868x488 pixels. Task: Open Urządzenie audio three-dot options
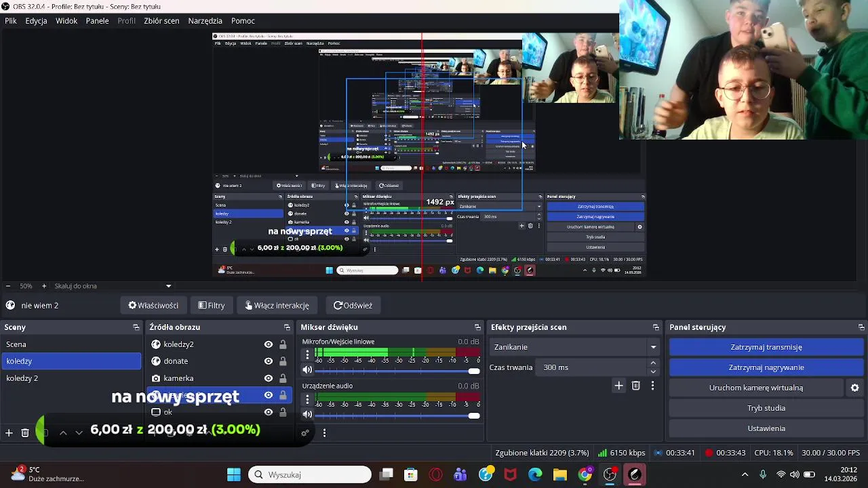(307, 399)
